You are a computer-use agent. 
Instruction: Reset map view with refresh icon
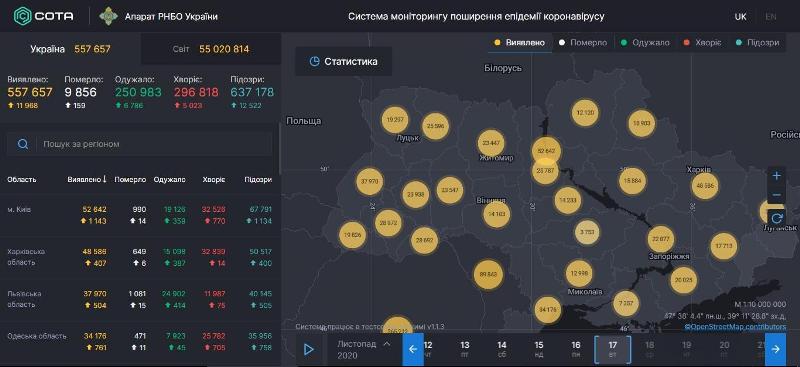(x=777, y=218)
